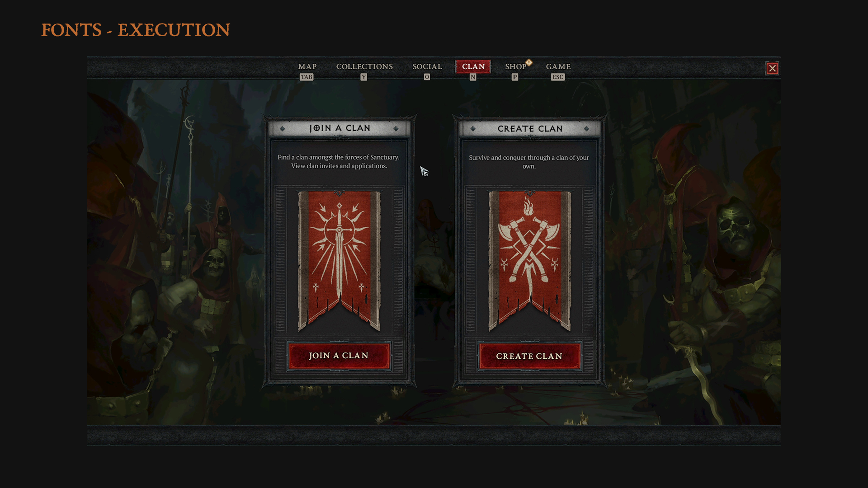Viewport: 868px width, 488px height.
Task: Select the crossed axes clan banner
Action: 529,261
